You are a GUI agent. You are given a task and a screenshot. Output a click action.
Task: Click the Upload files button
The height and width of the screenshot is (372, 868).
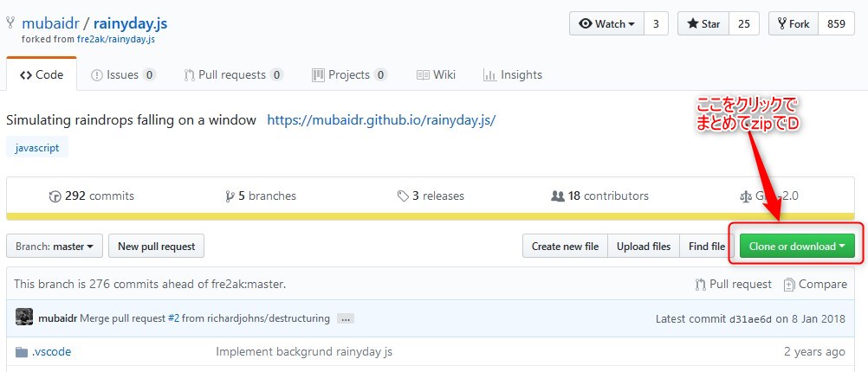644,246
